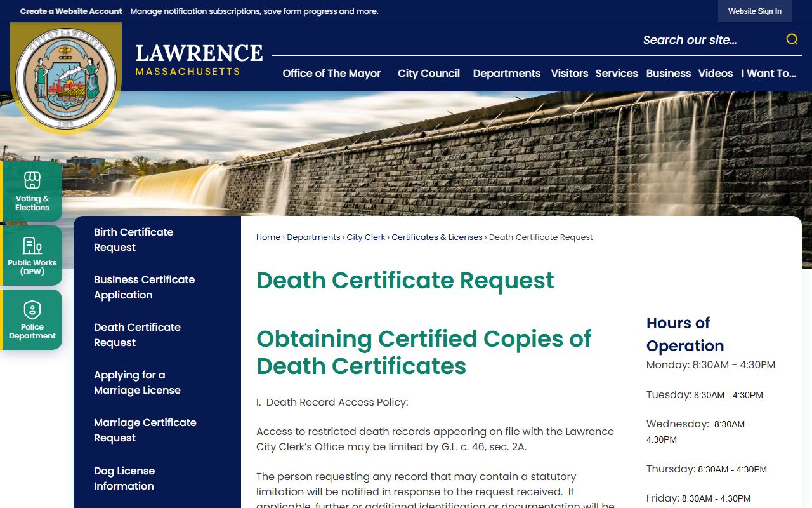
Task: Open Office of The Mayor menu
Action: click(332, 73)
